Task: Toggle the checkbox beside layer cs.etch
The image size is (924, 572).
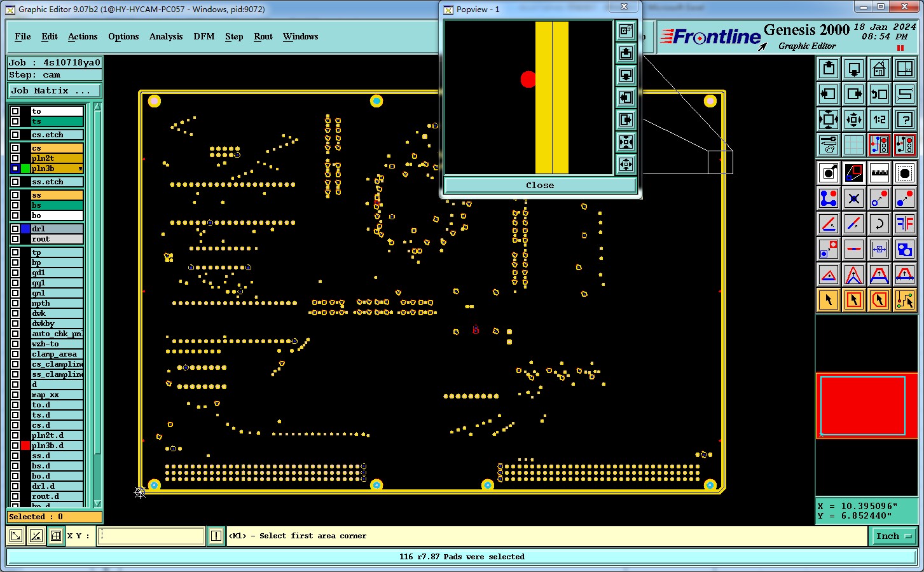Action: (x=15, y=135)
